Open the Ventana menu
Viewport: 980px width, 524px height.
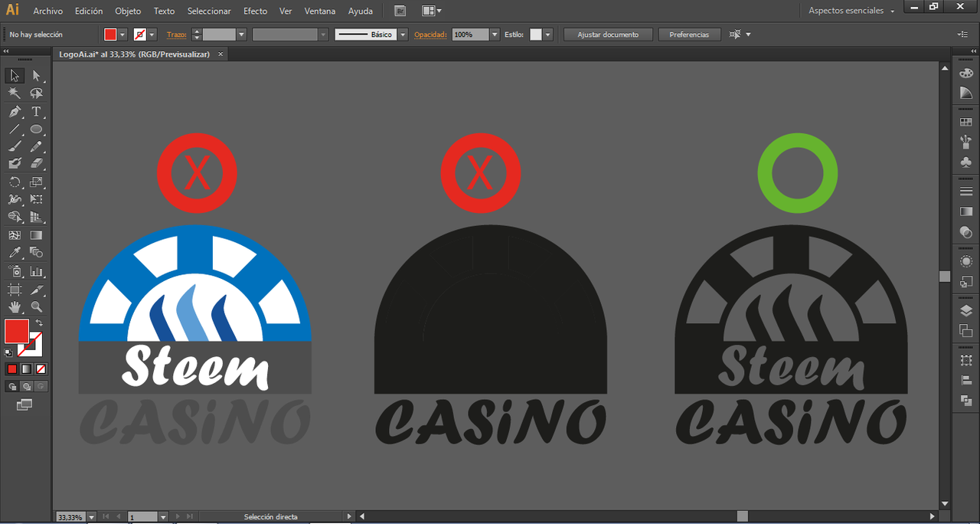[x=320, y=11]
